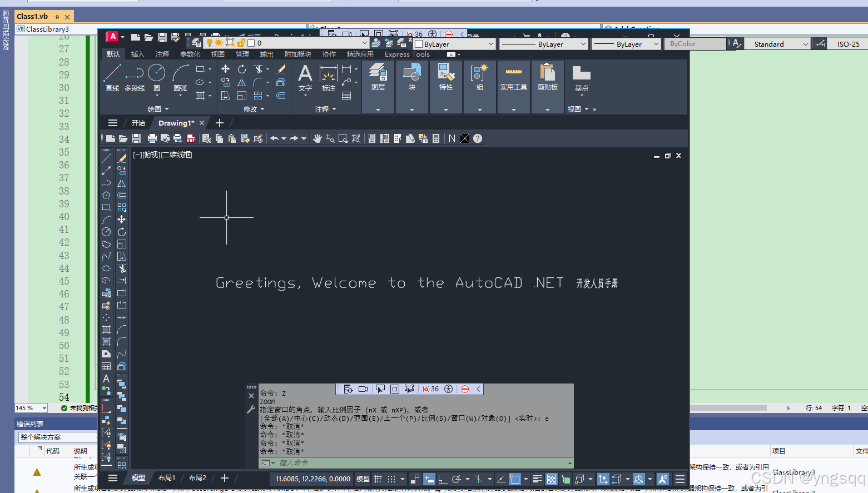Toggle polar tracking in the status bar
This screenshot has width=868, height=493.
tap(456, 479)
